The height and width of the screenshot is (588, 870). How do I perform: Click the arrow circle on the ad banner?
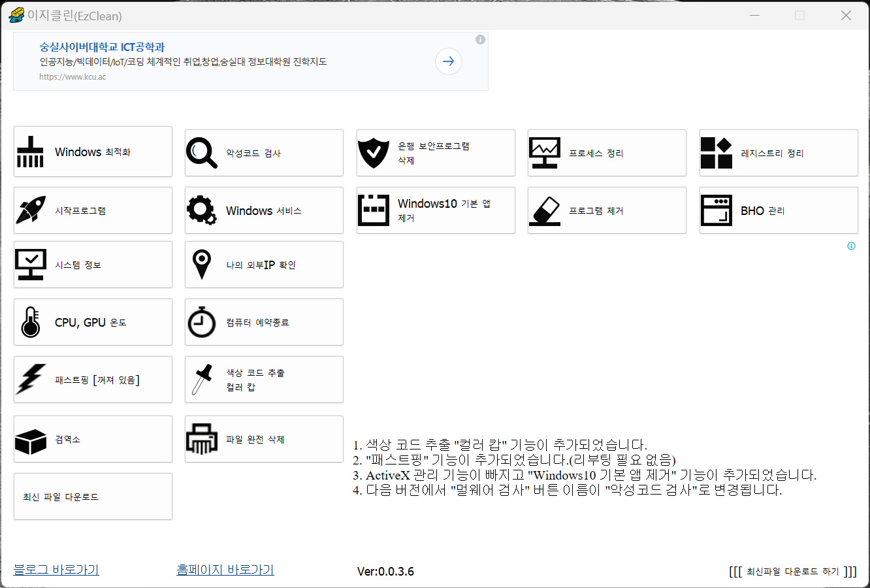pyautogui.click(x=449, y=61)
